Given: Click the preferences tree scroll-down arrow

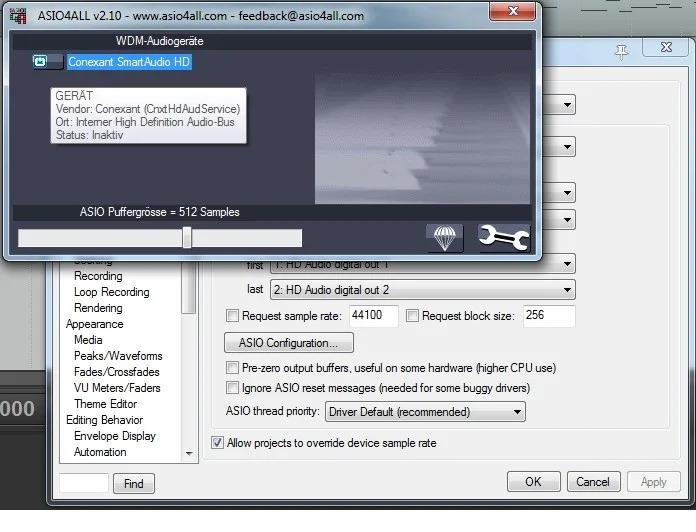Looking at the screenshot, I should [x=190, y=453].
